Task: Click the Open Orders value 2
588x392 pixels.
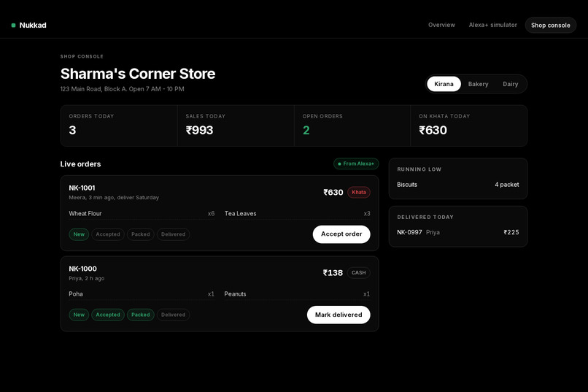Action: (x=306, y=130)
